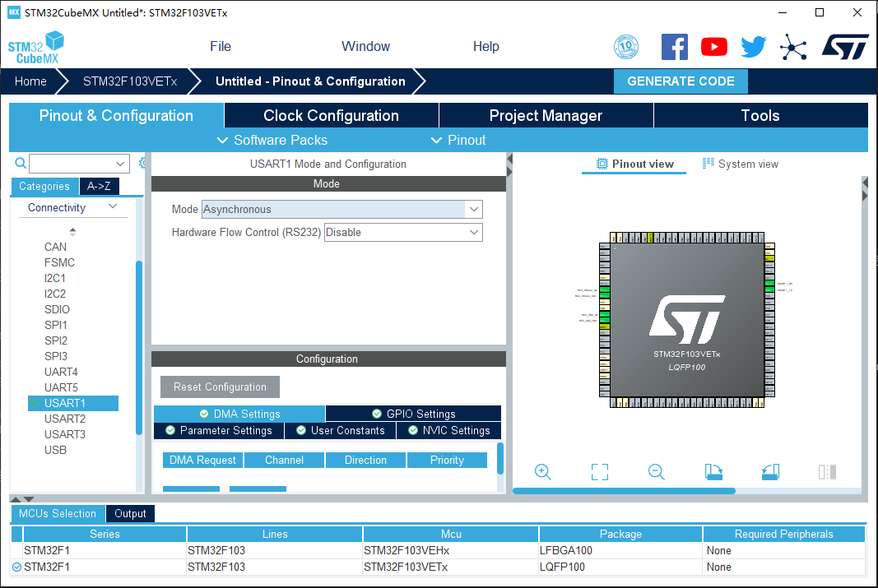Viewport: 878px width, 588px height.
Task: Expand the Pinout dropdown menu
Action: 458,140
